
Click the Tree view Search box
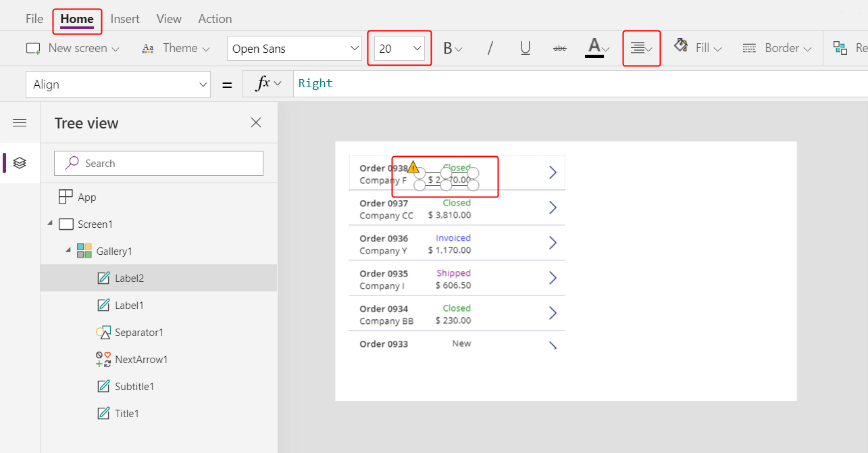coord(159,163)
